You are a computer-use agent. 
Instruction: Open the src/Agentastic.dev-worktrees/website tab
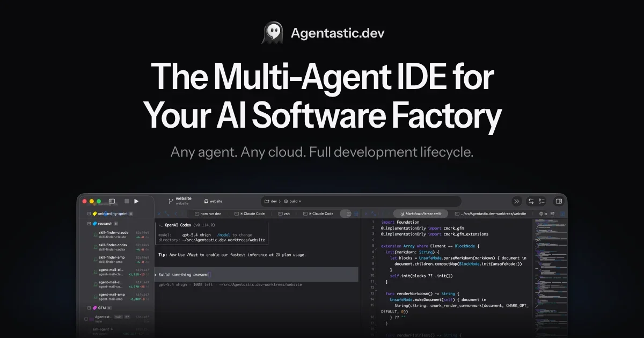point(491,214)
